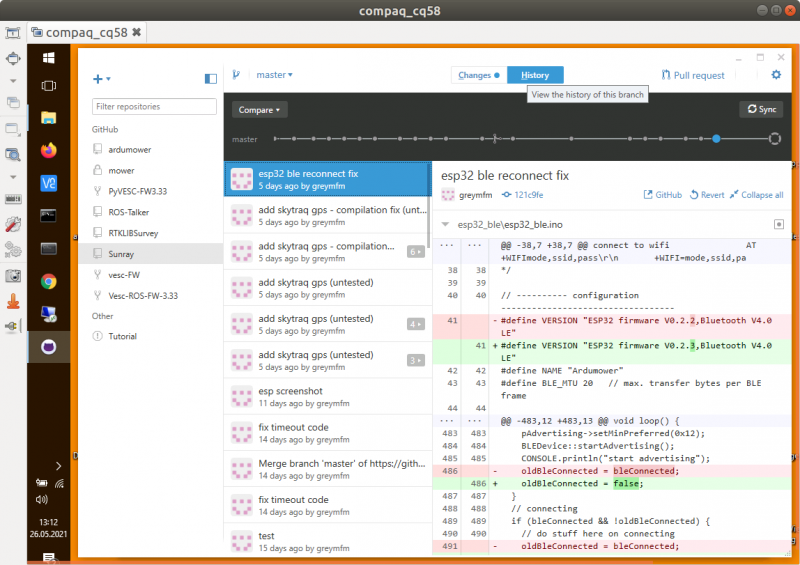Screen dimensions: 800x565
Task: Select the compaq_cq58 connection tab
Action: point(86,32)
